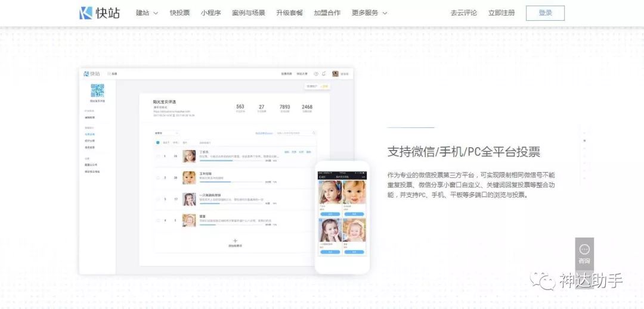The image size is (644, 309).
Task: Go to the 小程序 page
Action: click(x=210, y=13)
